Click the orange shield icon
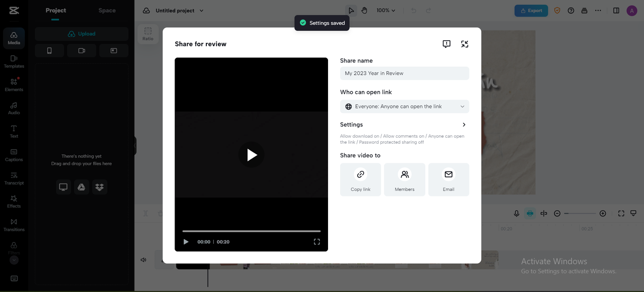This screenshot has height=292, width=644. point(557,11)
